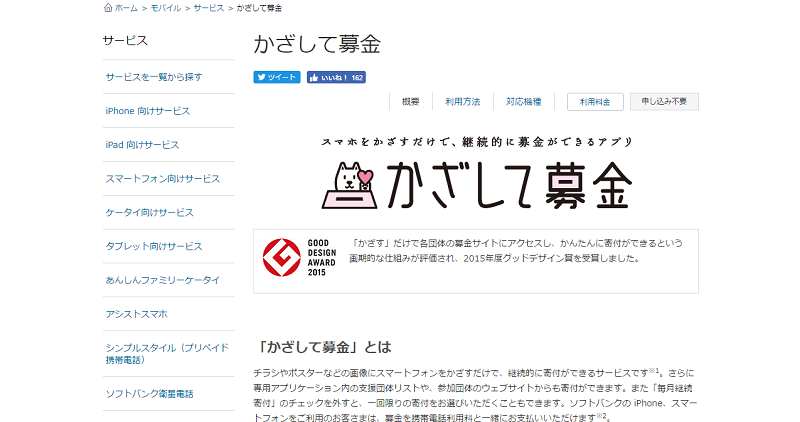Screen dimensions: 800x422
Task: Go to サービス in the breadcrumb
Action: click(209, 8)
